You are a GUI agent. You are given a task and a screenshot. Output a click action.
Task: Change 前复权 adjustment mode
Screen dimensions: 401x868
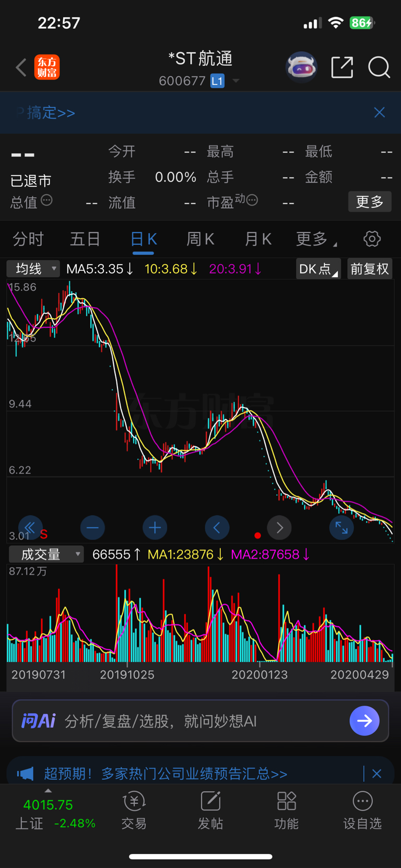pyautogui.click(x=370, y=269)
